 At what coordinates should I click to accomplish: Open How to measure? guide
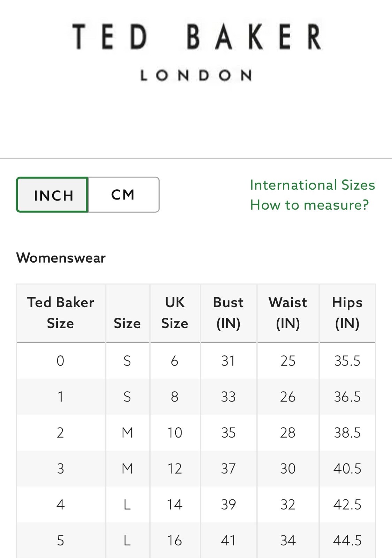tap(309, 205)
